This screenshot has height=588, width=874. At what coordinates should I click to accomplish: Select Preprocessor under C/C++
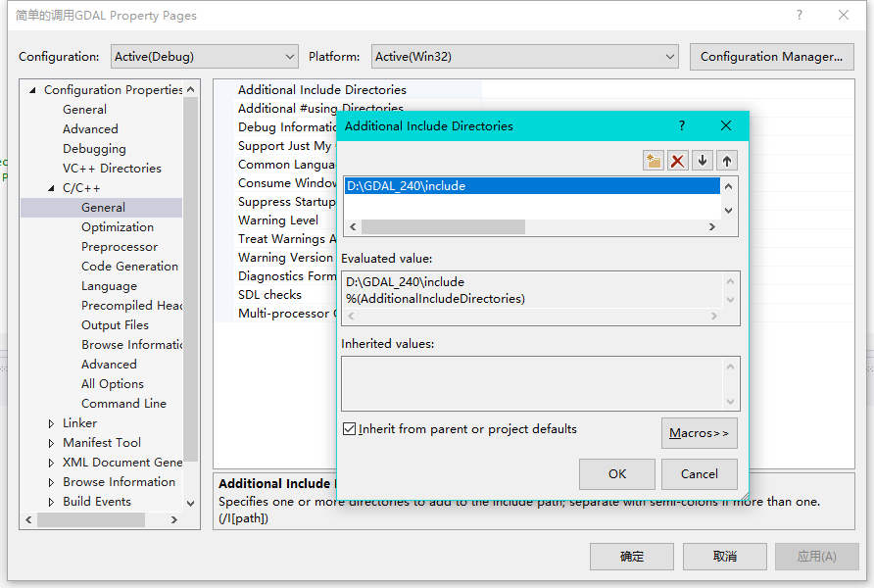120,246
